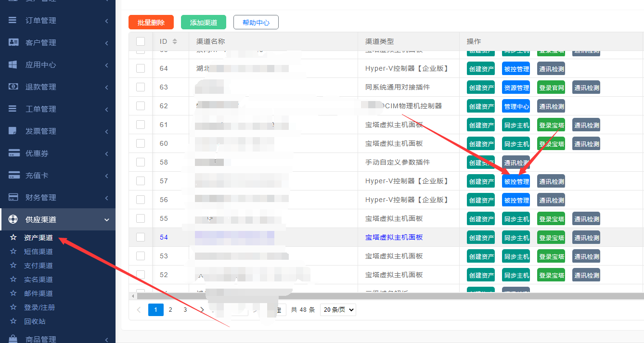Open 邮件渠道 submenu item
The height and width of the screenshot is (343, 644).
coord(39,293)
